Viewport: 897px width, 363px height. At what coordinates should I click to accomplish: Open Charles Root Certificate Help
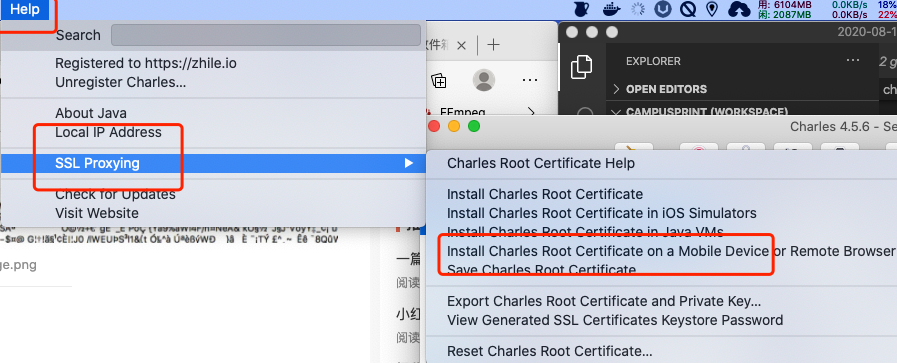541,163
